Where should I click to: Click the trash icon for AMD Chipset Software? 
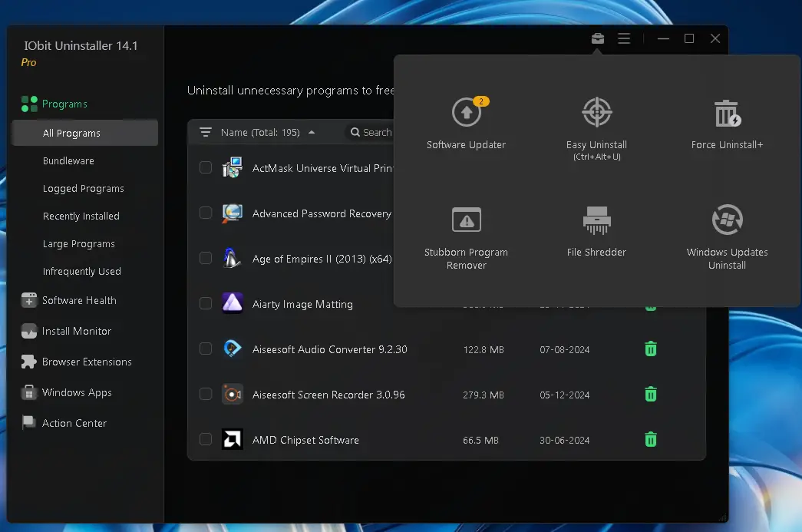pyautogui.click(x=650, y=440)
